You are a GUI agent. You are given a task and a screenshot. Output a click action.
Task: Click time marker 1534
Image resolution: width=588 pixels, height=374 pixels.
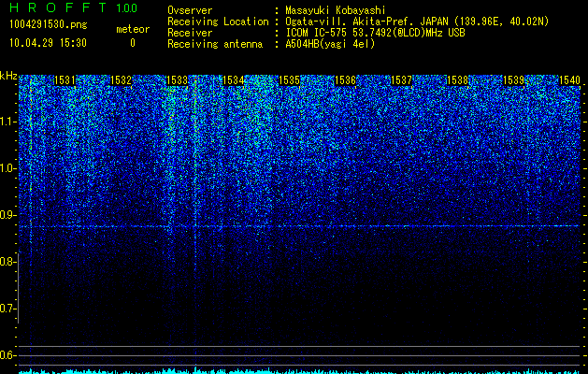click(x=234, y=80)
